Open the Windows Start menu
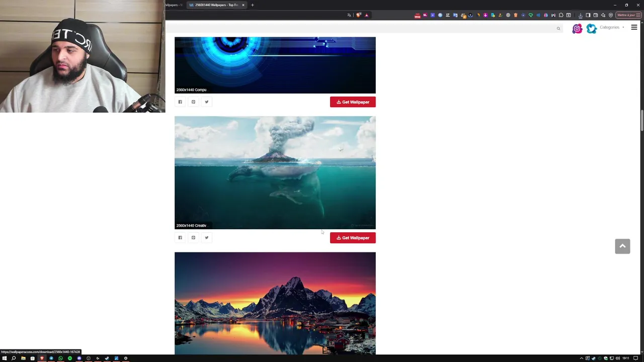644x362 pixels. pyautogui.click(x=5, y=358)
